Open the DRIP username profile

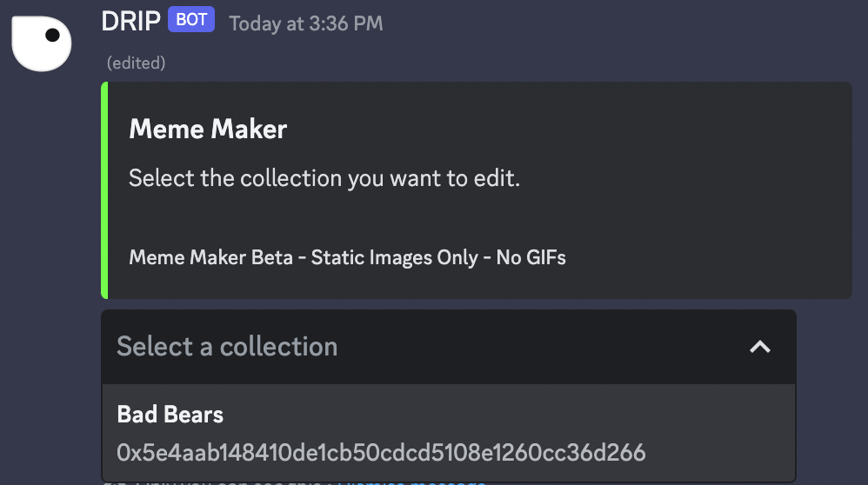pos(130,21)
